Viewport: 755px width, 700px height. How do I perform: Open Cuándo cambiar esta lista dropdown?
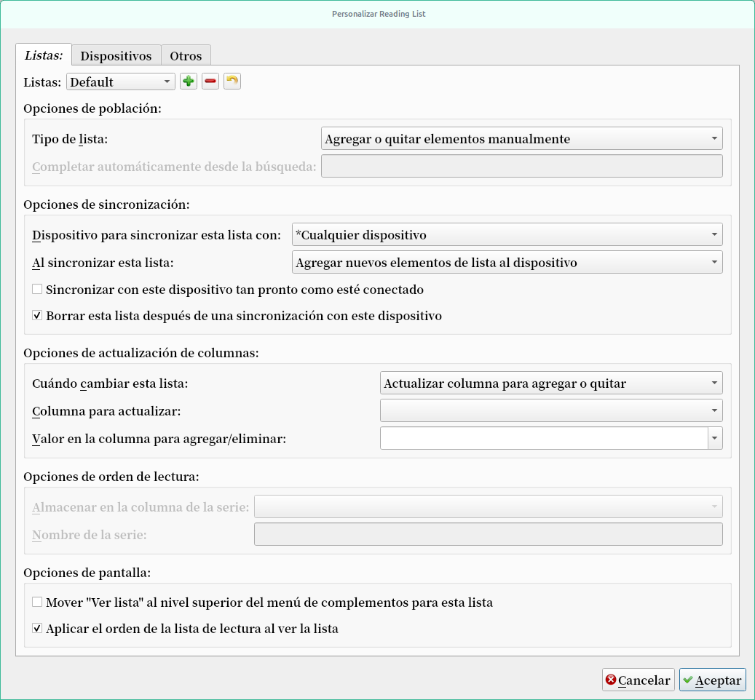pyautogui.click(x=551, y=383)
